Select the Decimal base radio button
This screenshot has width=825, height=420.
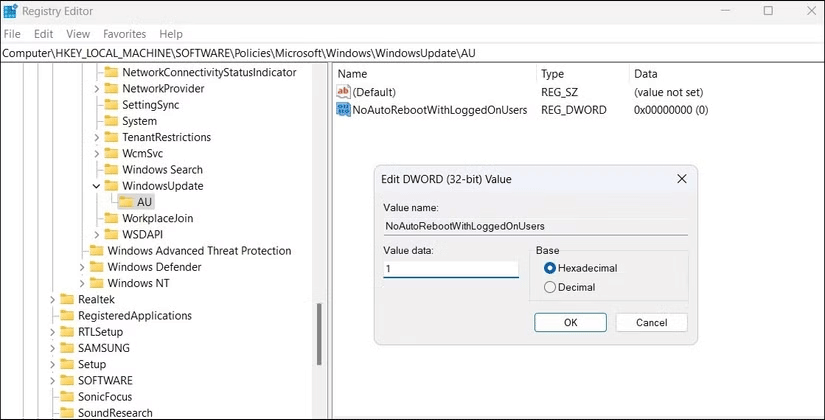click(x=550, y=287)
